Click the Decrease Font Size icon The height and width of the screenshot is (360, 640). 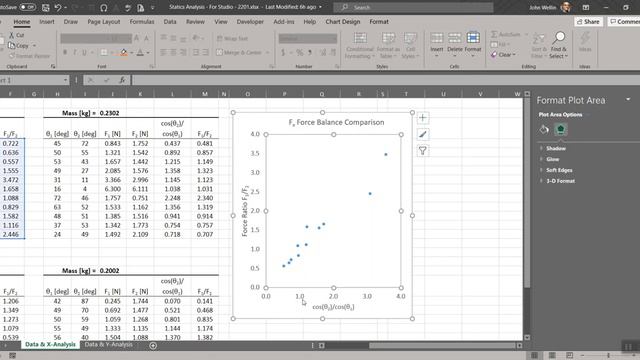146,38
